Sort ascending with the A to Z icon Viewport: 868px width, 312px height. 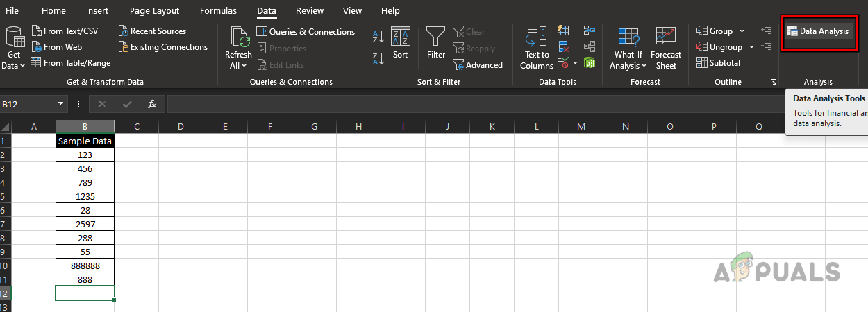tap(378, 37)
